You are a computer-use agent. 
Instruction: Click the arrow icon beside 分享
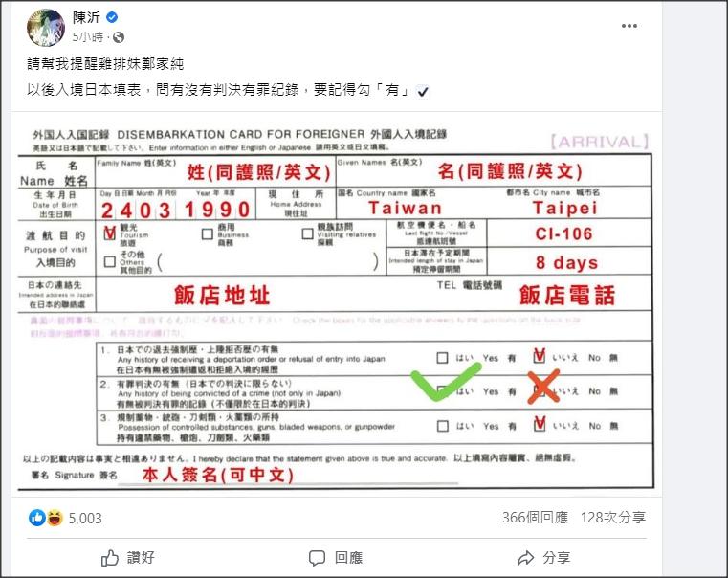coord(526,558)
